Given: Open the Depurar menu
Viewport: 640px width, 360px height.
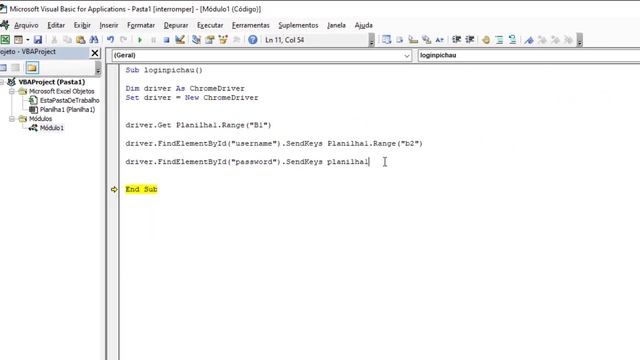Looking at the screenshot, I should click(176, 25).
